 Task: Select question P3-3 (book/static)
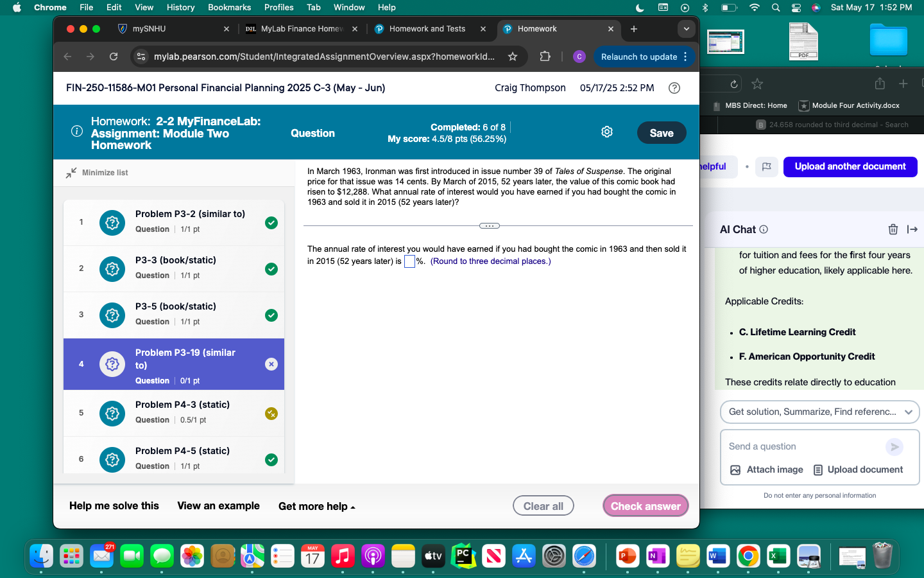click(174, 268)
